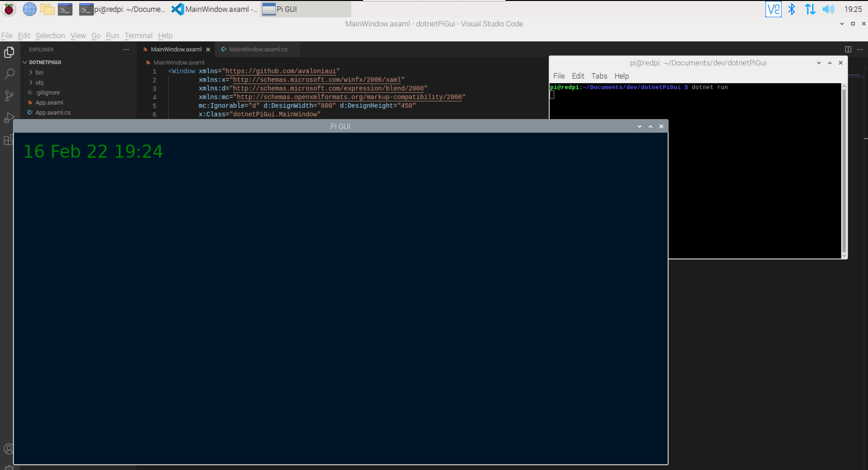The image size is (868, 470).
Task: Open the VNC server icon in system tray
Action: 773,9
